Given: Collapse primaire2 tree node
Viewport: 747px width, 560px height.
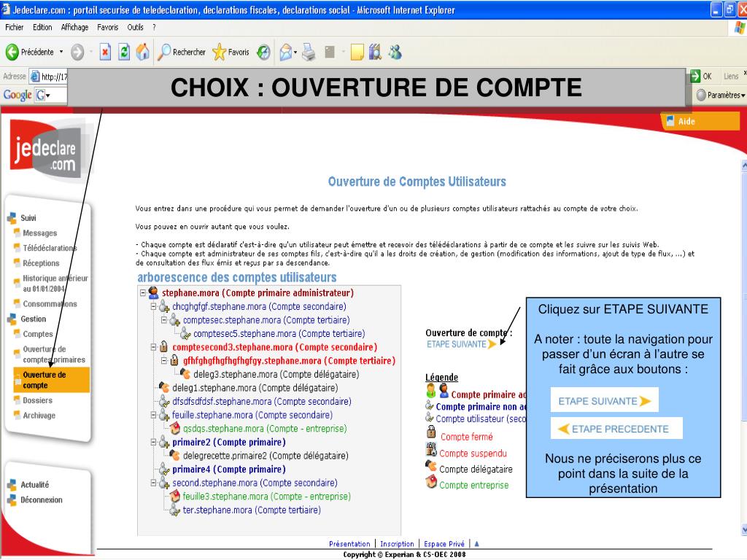Looking at the screenshot, I should 153,443.
